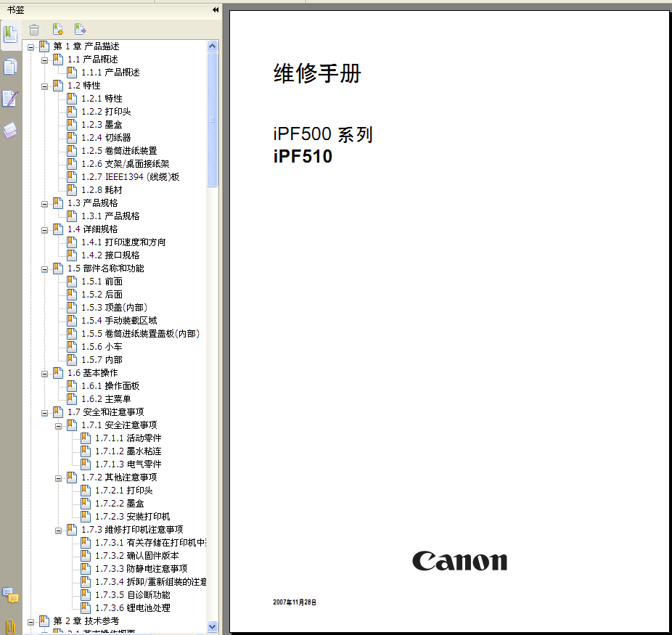This screenshot has width=672, height=635.
Task: Click bookmark icon beside 1.6.2 主菜单
Action: (x=72, y=399)
